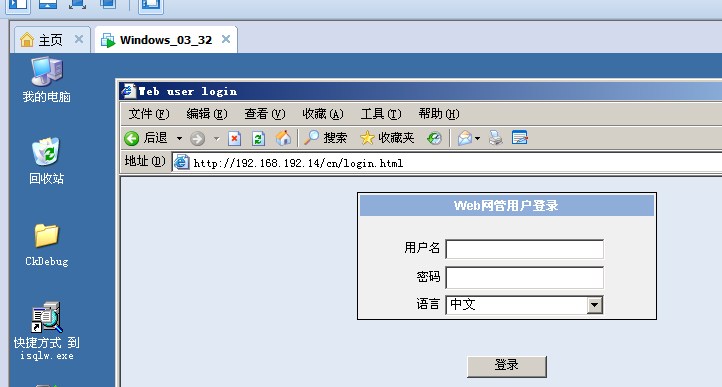722x387 pixels.
Task: Open the Recycle Bin (回收站) desktop icon
Action: pos(46,160)
